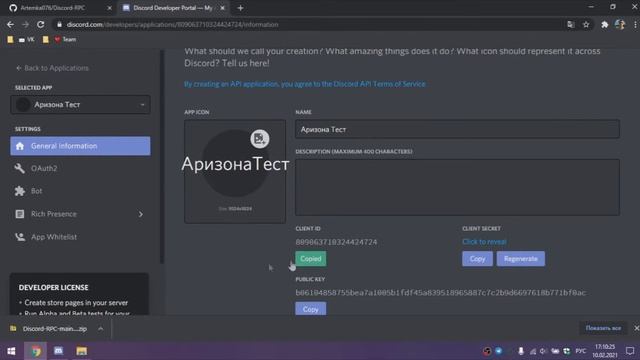640x360 pixels.
Task: Go back in browser history
Action: click(x=10, y=24)
